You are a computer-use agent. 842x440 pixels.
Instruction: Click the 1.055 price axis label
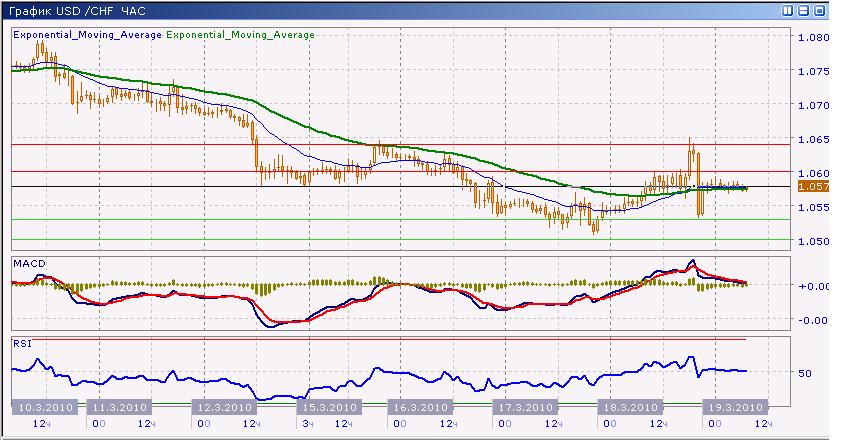point(814,207)
